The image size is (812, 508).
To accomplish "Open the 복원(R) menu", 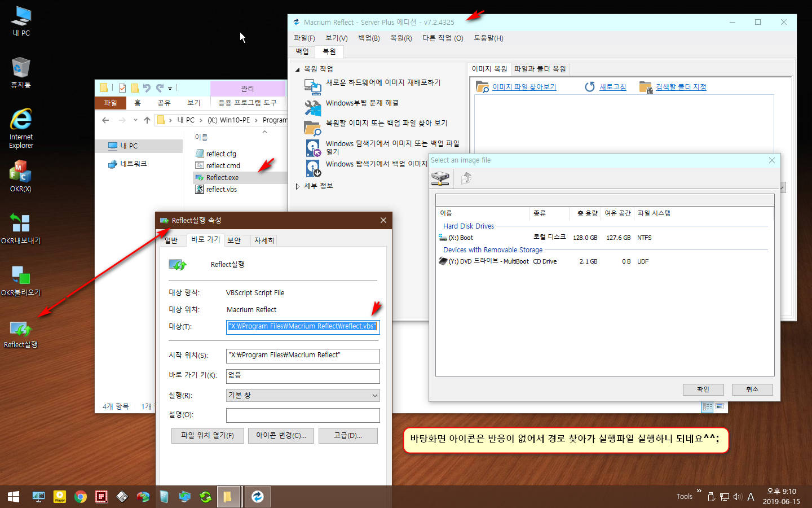I will point(401,38).
